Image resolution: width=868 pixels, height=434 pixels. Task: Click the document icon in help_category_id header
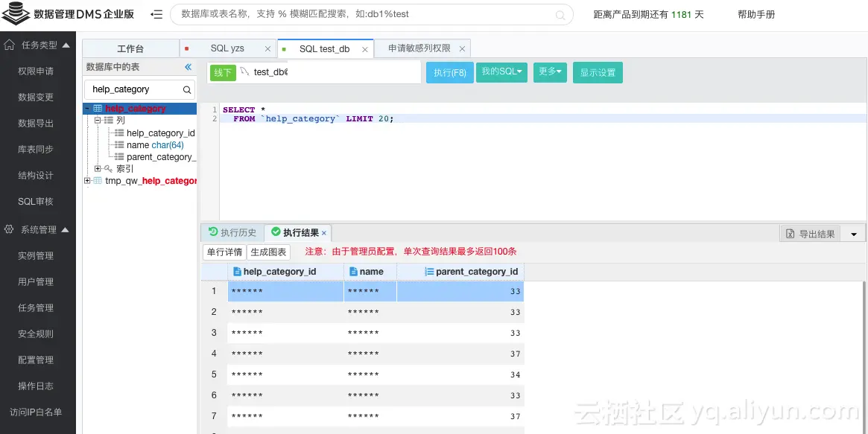coord(238,272)
